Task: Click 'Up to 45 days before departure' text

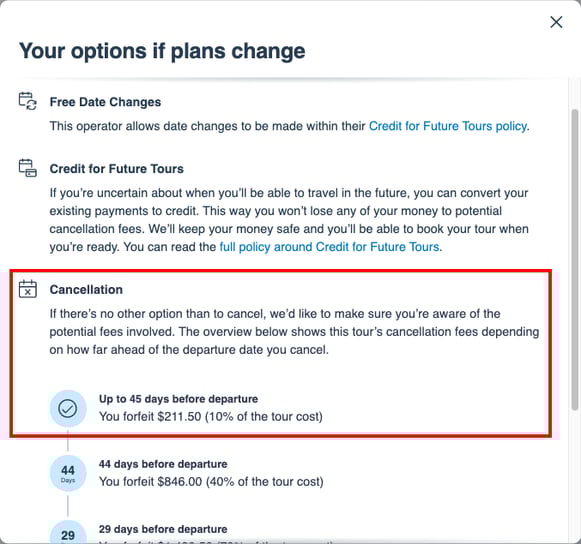Action: coord(178,399)
